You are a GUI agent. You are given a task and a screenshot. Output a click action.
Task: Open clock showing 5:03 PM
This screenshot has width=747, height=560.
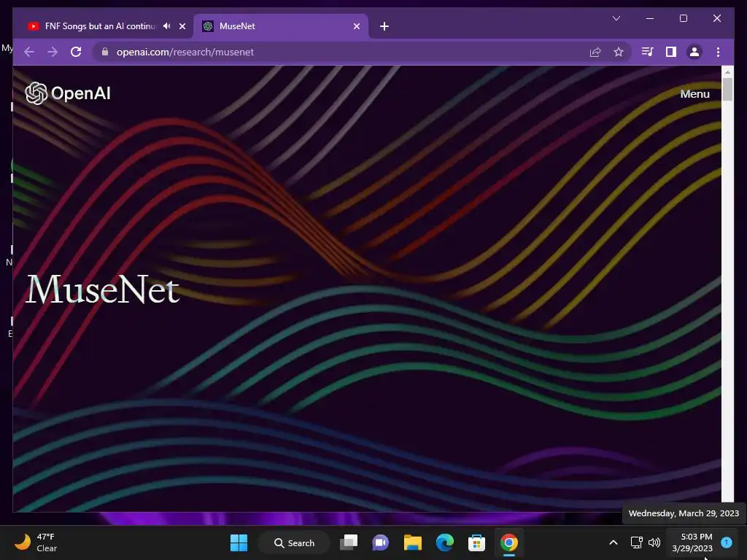point(692,542)
